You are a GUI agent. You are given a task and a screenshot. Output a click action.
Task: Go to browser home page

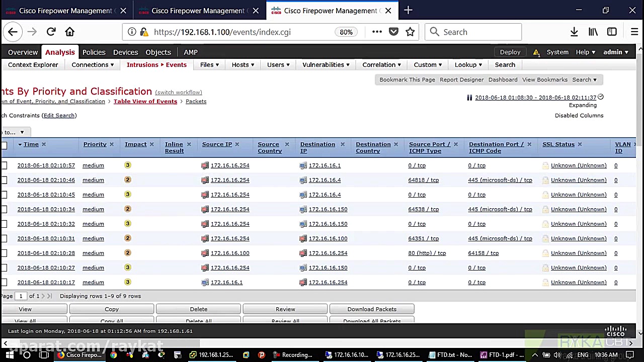[70, 32]
